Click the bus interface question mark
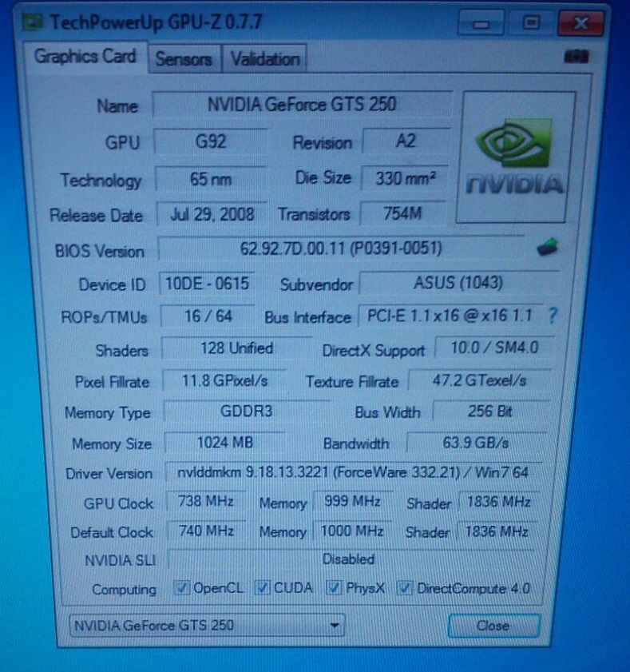This screenshot has height=672, width=630. click(x=553, y=316)
